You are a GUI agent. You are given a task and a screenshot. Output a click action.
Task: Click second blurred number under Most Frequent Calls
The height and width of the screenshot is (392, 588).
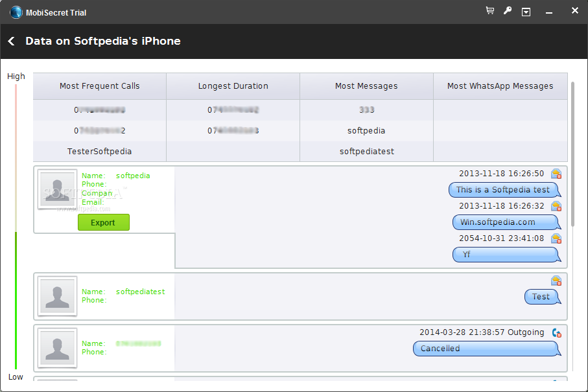pyautogui.click(x=99, y=131)
